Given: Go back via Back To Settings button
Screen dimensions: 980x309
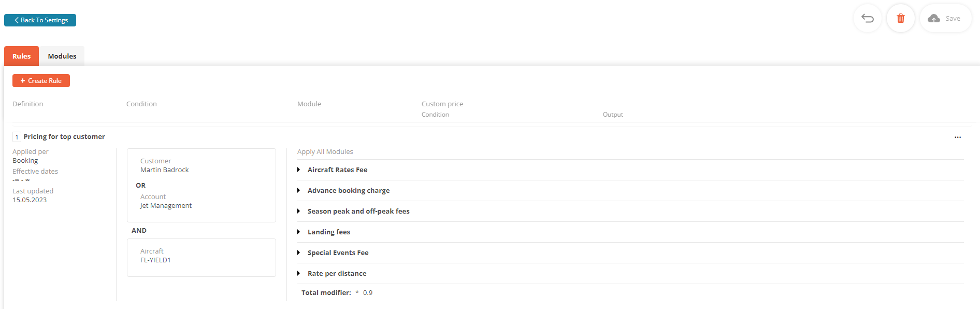Looking at the screenshot, I should [40, 20].
